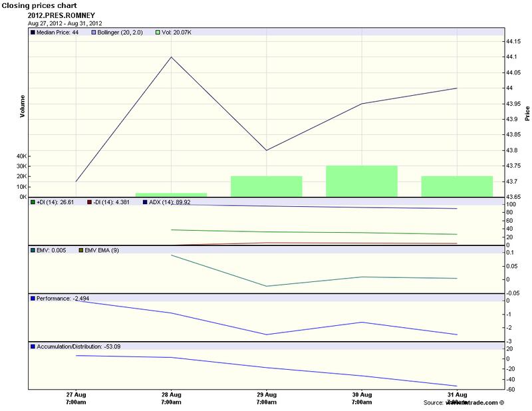The image size is (532, 411).
Task: Click the -DI (14) red legend swatch
Action: coord(89,202)
